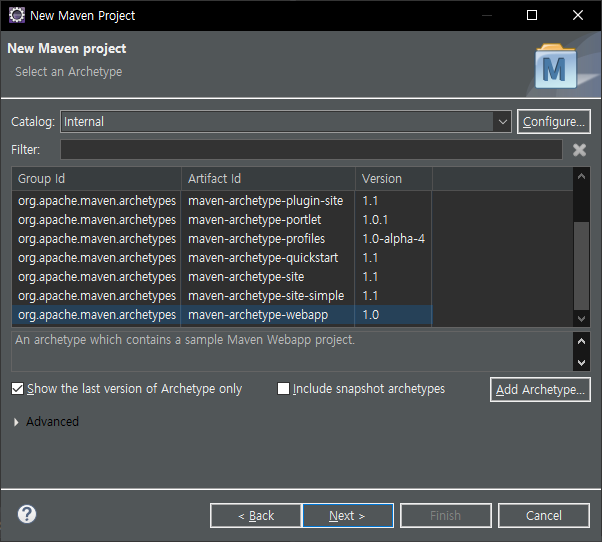The width and height of the screenshot is (602, 542).
Task: Click archetype list scroll up arrow
Action: pyautogui.click(x=581, y=176)
